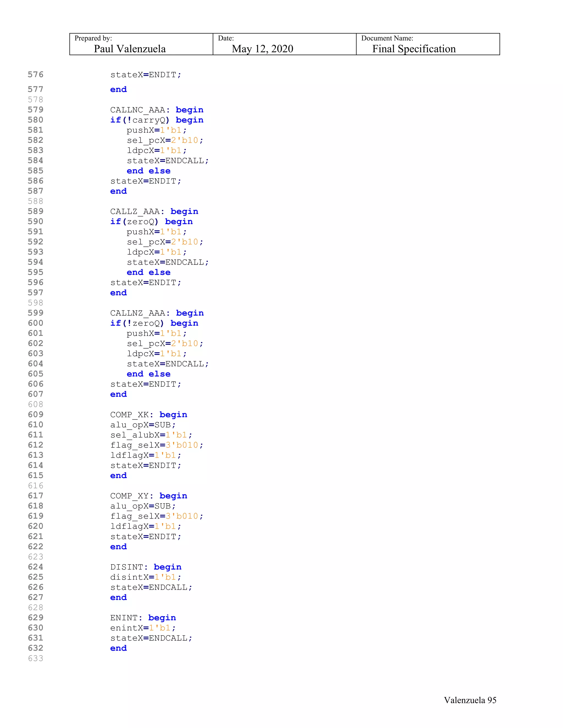The width and height of the screenshot is (563, 728).
Task: Click the if(!zeroQ) begin condition
Action: click(x=154, y=323)
